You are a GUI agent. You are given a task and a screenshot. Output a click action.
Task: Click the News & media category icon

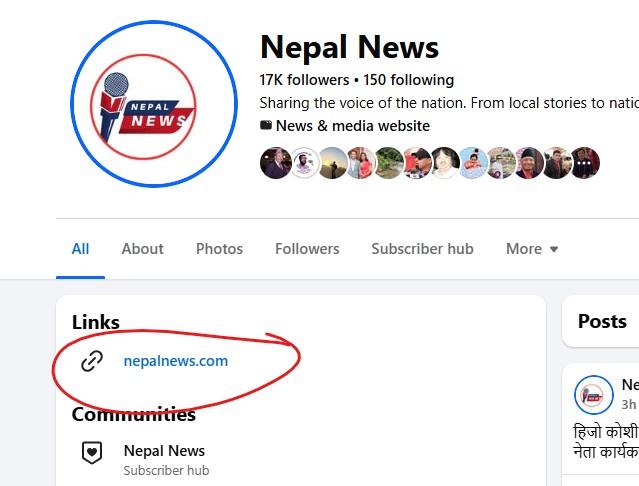point(266,126)
